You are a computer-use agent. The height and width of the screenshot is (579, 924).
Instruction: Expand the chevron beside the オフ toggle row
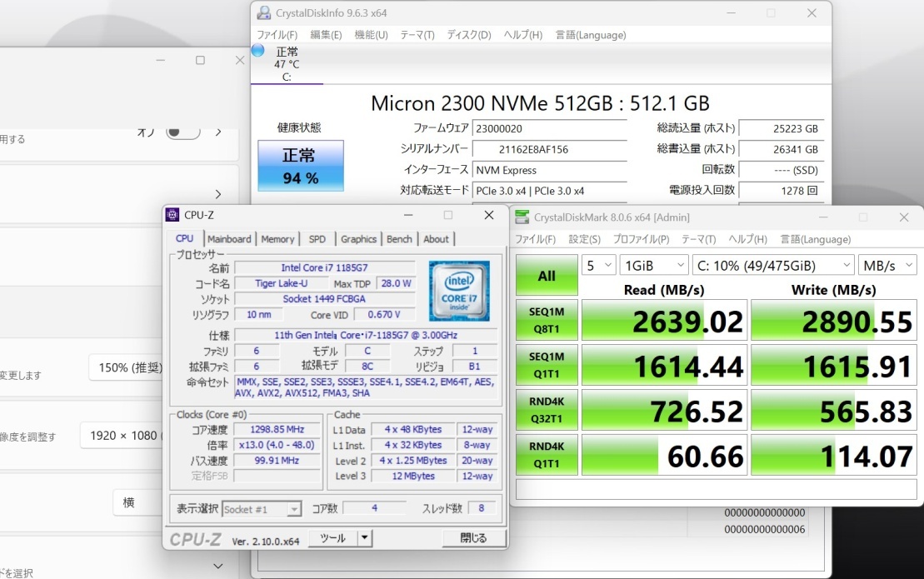pyautogui.click(x=218, y=132)
